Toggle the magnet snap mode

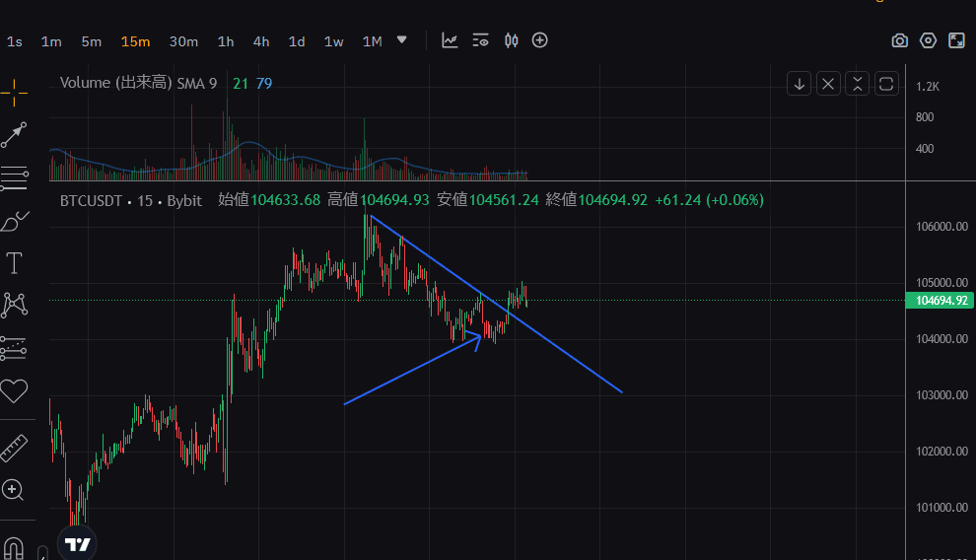pyautogui.click(x=14, y=547)
